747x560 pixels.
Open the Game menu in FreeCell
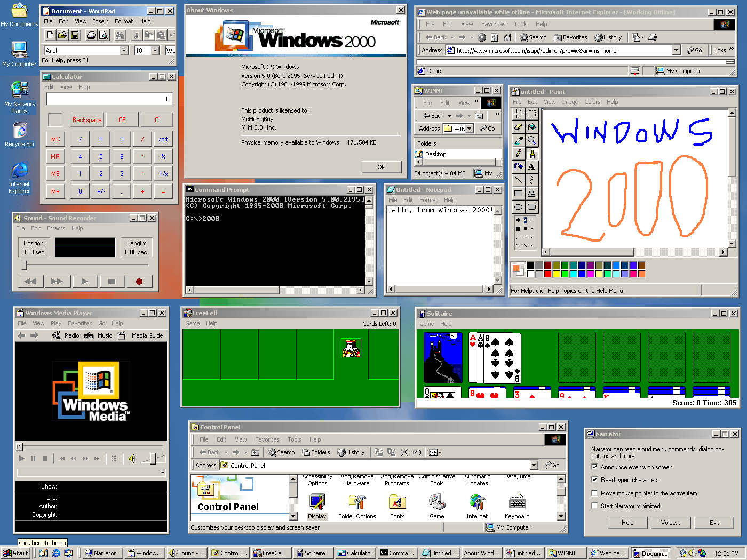193,323
